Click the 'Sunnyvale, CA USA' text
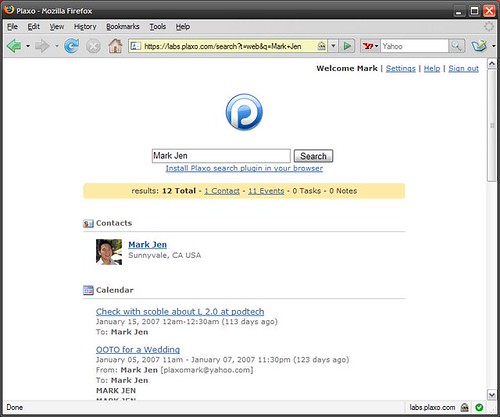 tap(165, 255)
